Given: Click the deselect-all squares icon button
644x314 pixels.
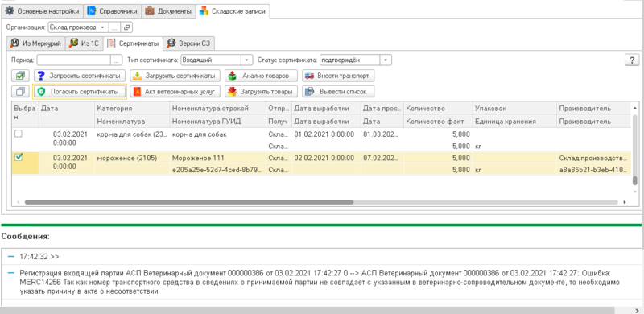Looking at the screenshot, I should (20, 91).
